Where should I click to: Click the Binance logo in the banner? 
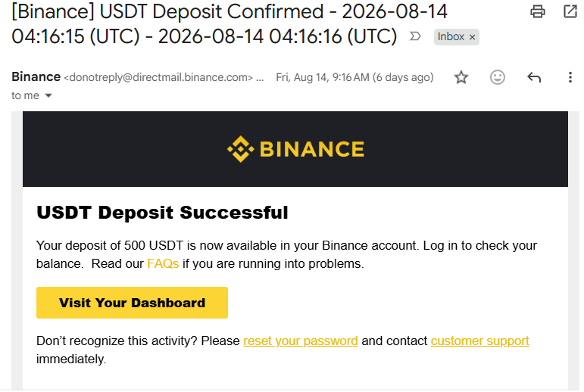(x=295, y=149)
